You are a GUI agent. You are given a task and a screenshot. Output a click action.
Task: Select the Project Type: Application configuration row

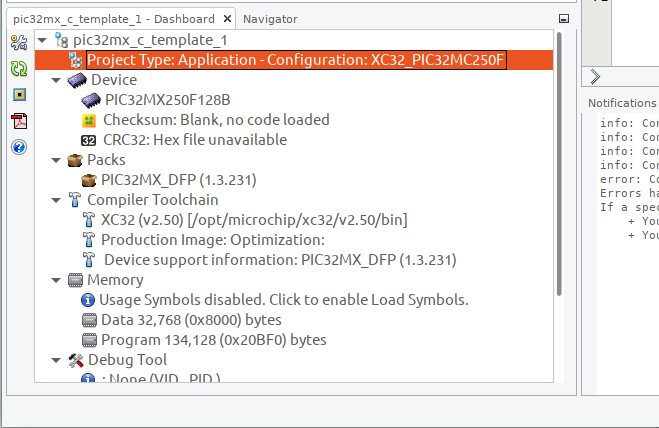pyautogui.click(x=294, y=60)
